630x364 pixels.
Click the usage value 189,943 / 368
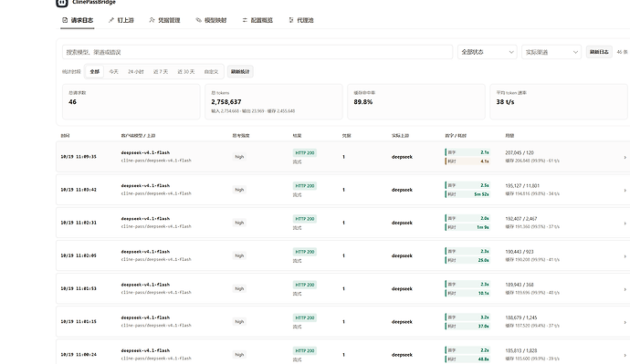tap(520, 285)
